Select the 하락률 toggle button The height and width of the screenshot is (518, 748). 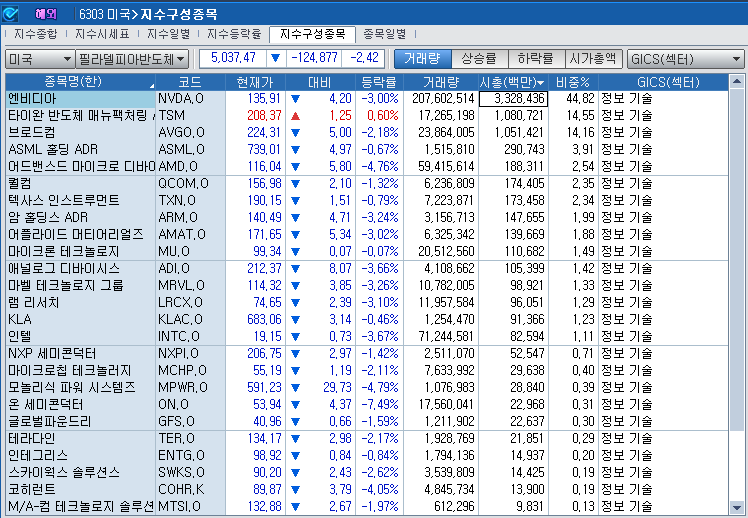click(x=536, y=58)
